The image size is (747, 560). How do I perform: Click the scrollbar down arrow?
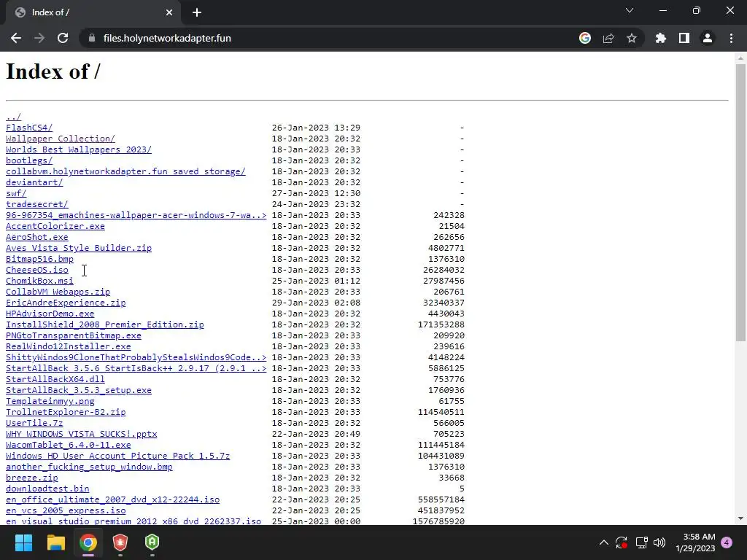coord(740,518)
